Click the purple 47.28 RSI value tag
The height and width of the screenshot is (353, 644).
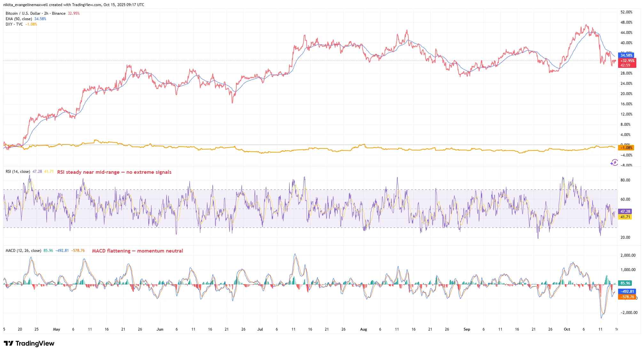[625, 212]
